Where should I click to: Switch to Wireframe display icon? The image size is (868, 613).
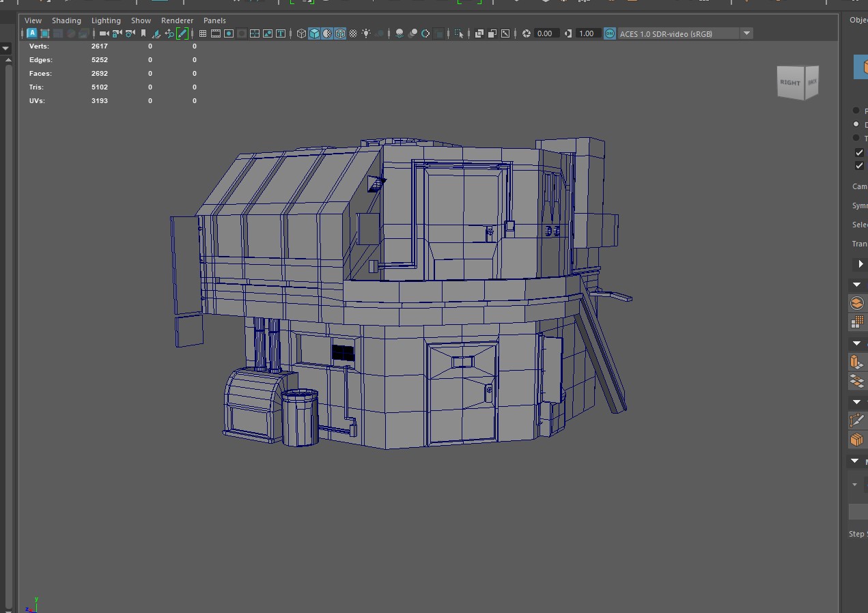point(301,33)
